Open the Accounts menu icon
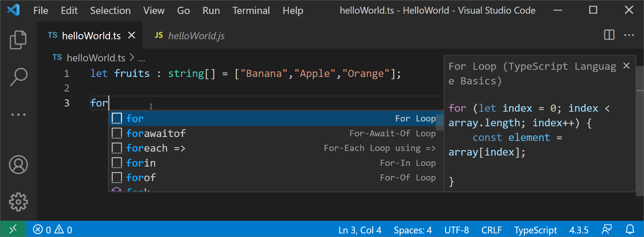Viewport: 644px width, 237px height. (x=18, y=165)
